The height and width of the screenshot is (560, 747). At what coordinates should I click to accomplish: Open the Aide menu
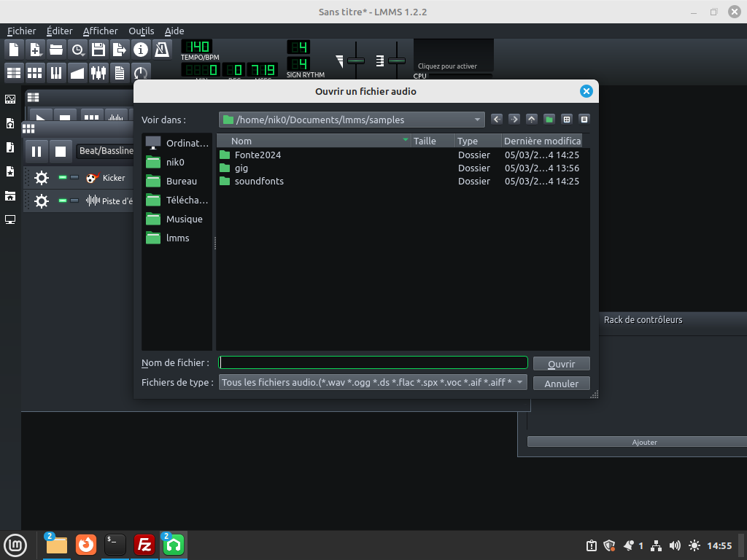pyautogui.click(x=174, y=31)
